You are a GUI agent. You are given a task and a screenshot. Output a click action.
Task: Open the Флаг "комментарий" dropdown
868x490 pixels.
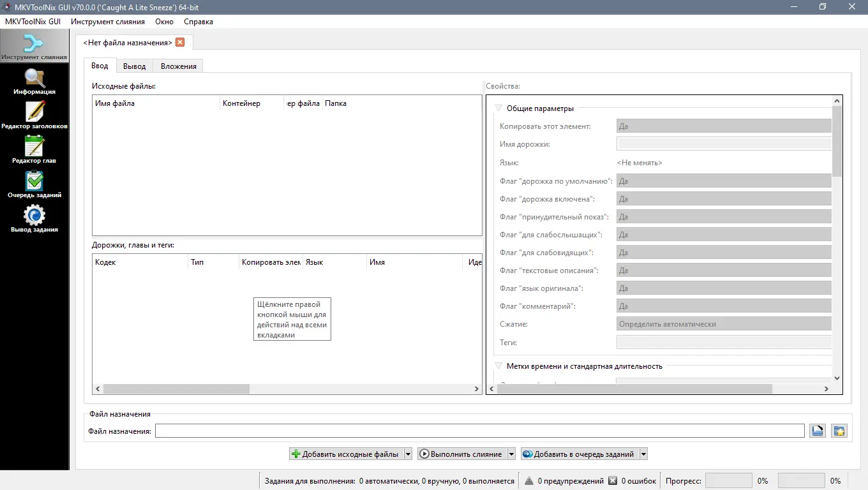[724, 306]
